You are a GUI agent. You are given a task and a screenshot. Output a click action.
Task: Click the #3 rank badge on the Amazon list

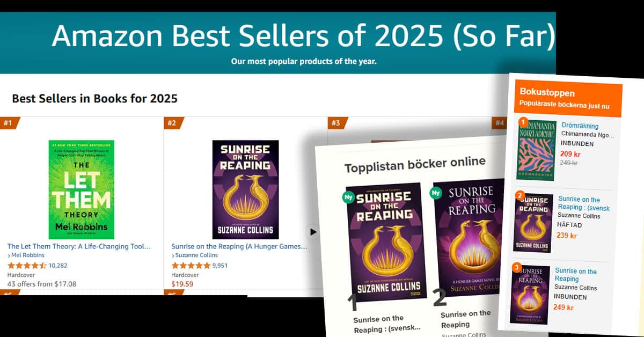338,123
